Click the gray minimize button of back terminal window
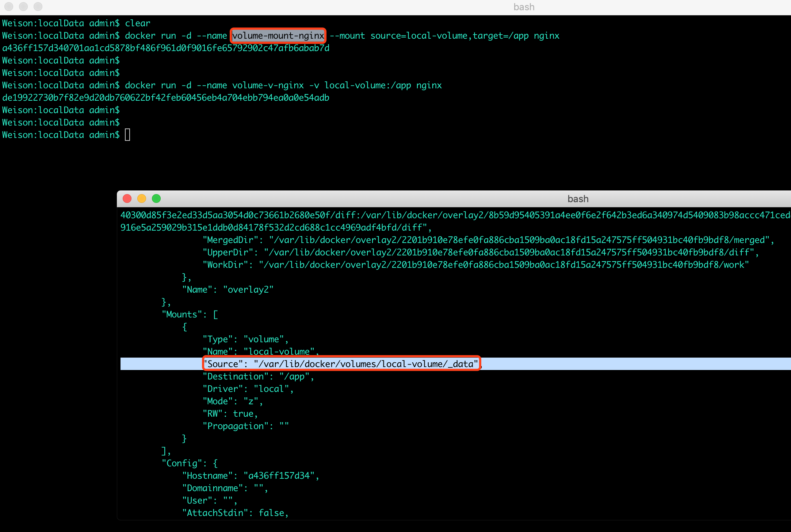 pos(23,7)
